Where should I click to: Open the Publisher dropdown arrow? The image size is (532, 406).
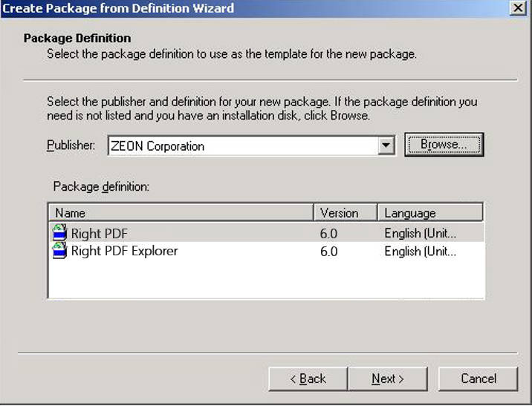tap(386, 145)
